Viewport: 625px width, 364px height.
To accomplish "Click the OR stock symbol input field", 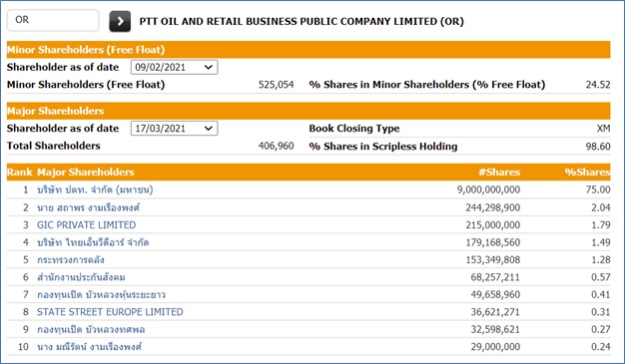I will coord(53,20).
